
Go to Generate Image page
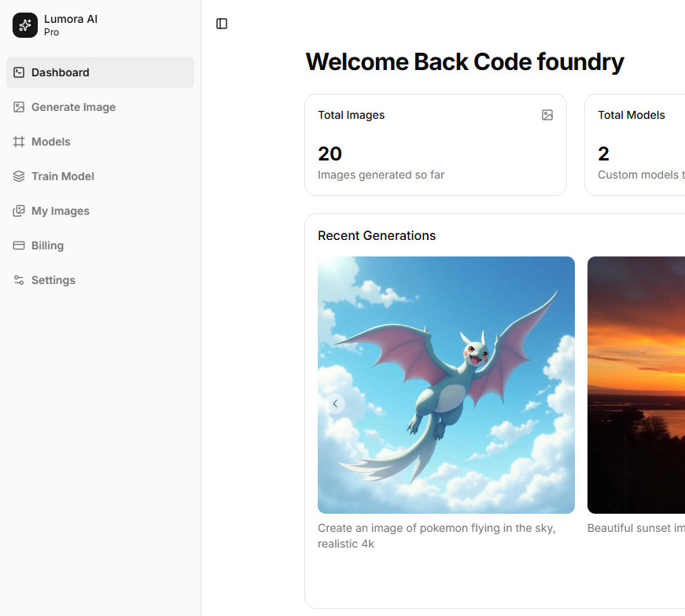coord(100,107)
